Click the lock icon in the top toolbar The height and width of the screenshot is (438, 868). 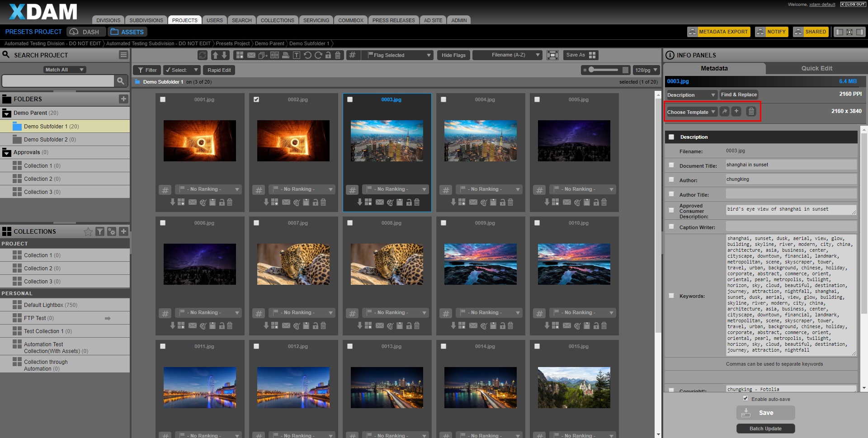[328, 55]
